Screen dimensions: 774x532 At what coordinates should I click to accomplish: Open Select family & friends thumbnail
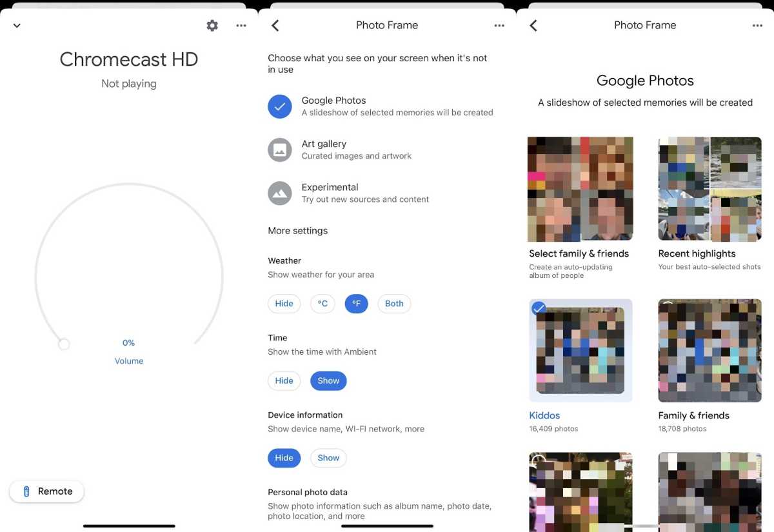[580, 189]
